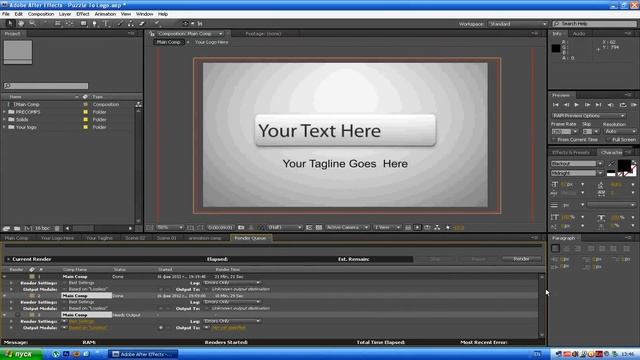Select the Selection arrow tool
Viewport: 640px width, 360px height.
(x=10, y=24)
